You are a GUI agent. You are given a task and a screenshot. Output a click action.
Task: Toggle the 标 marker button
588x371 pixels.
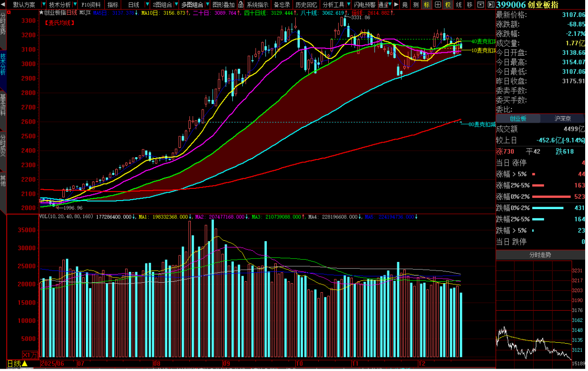coord(426,5)
